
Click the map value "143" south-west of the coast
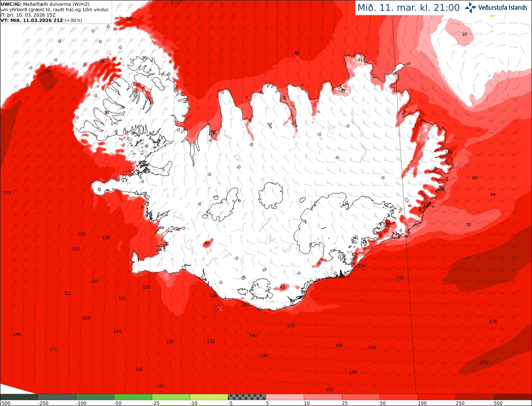pyautogui.click(x=117, y=331)
